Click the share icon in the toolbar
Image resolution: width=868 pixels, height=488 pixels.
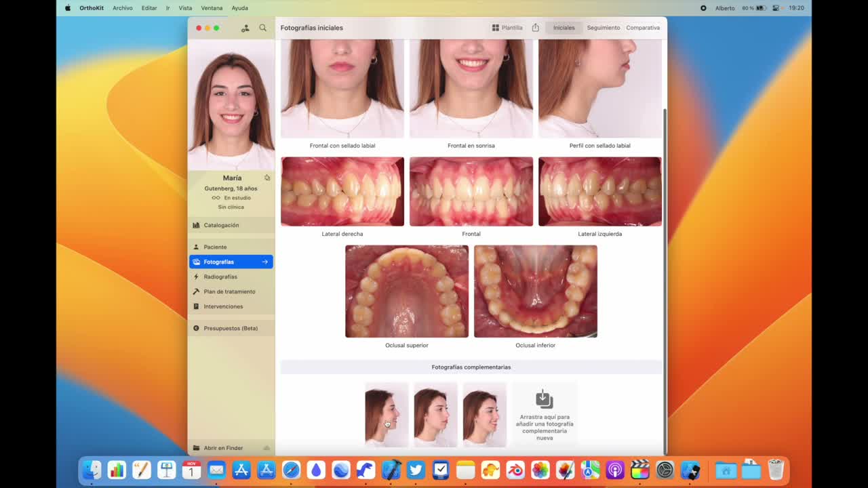(x=535, y=28)
